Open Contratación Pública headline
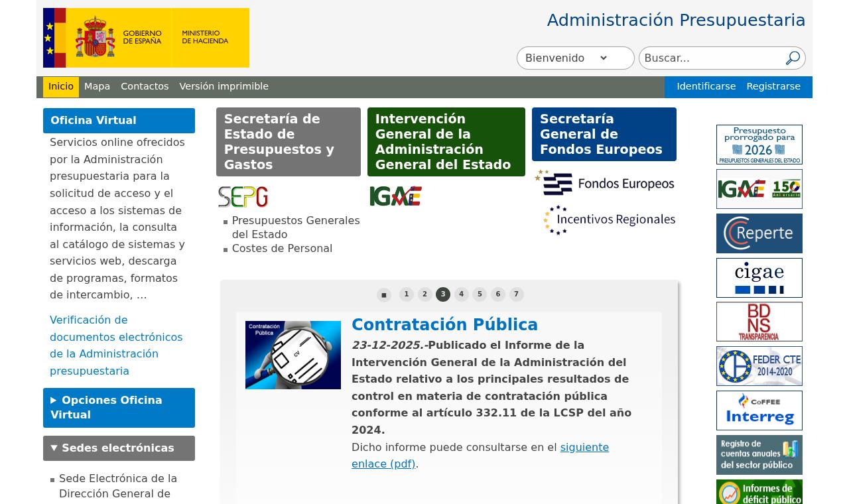Viewport: 849px width, 504px height. tap(444, 325)
